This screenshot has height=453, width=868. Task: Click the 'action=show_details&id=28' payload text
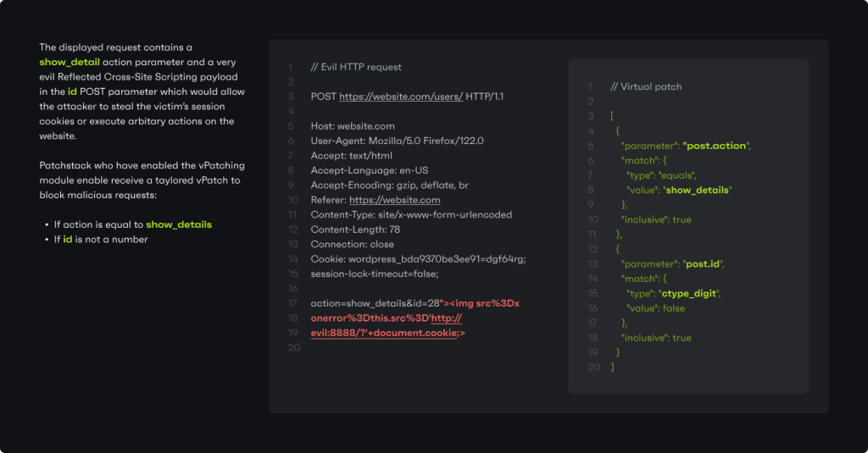click(x=375, y=304)
